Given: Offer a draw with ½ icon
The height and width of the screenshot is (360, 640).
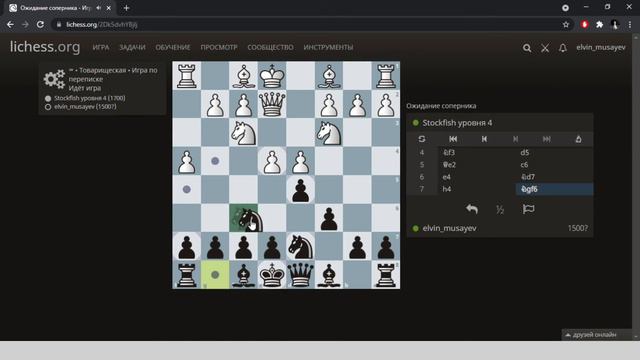Looking at the screenshot, I should [x=500, y=210].
